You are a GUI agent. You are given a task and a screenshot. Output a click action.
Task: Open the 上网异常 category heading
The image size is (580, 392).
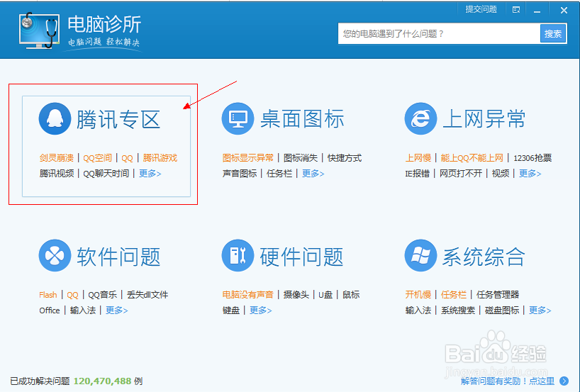coord(484,119)
